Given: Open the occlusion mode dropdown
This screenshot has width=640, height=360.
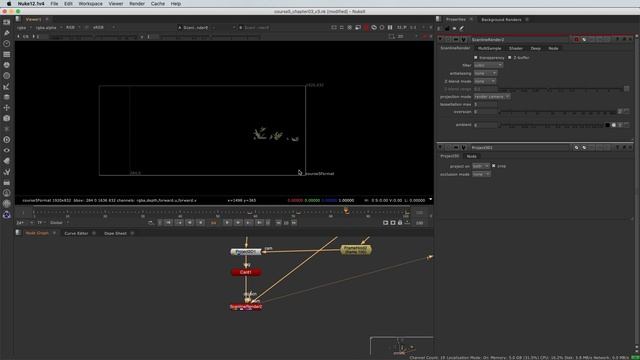Looking at the screenshot, I should tap(481, 174).
